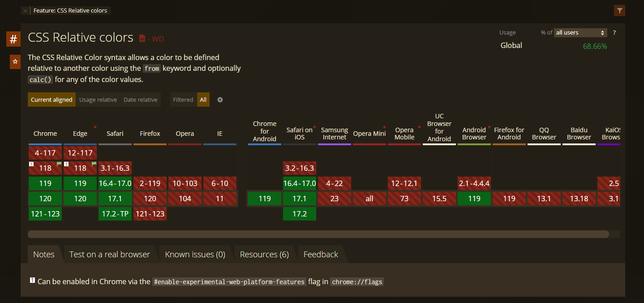644x303 pixels.
Task: Click the usage help question mark
Action: click(x=614, y=33)
